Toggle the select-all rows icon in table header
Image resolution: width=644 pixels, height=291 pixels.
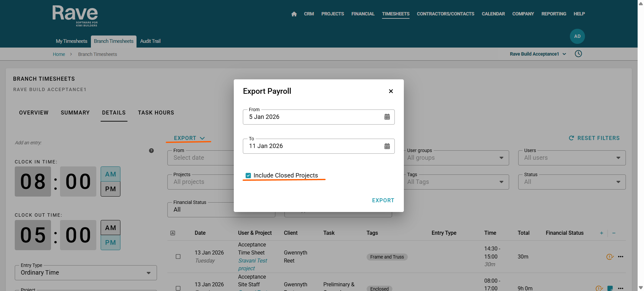173,233
